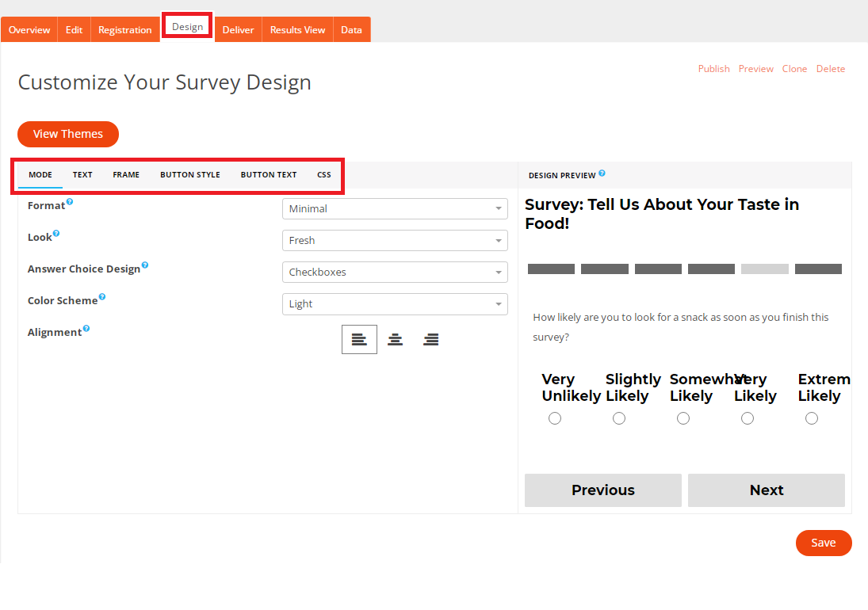Select the center alignment icon
Image resolution: width=868 pixels, height=610 pixels.
pyautogui.click(x=395, y=339)
